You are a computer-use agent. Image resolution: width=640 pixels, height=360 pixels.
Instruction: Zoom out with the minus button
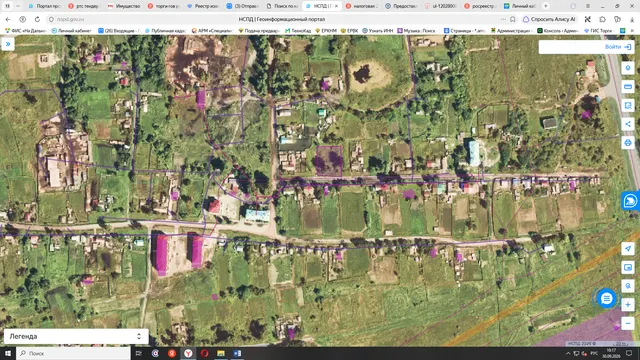tap(628, 323)
